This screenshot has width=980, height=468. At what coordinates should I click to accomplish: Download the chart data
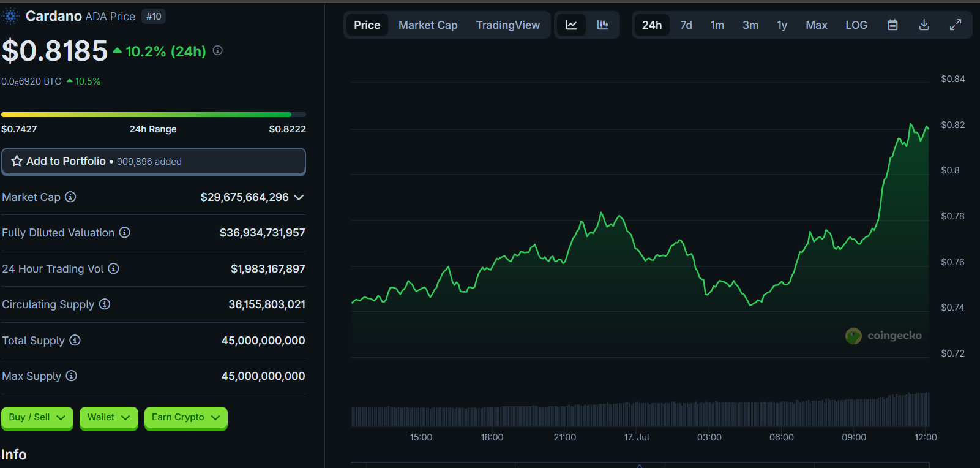click(x=924, y=25)
